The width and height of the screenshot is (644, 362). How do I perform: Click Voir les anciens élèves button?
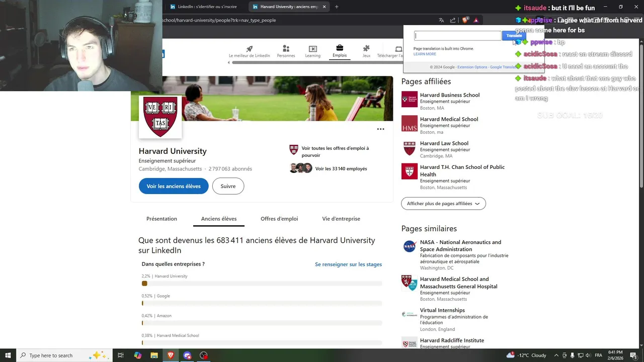click(x=174, y=186)
